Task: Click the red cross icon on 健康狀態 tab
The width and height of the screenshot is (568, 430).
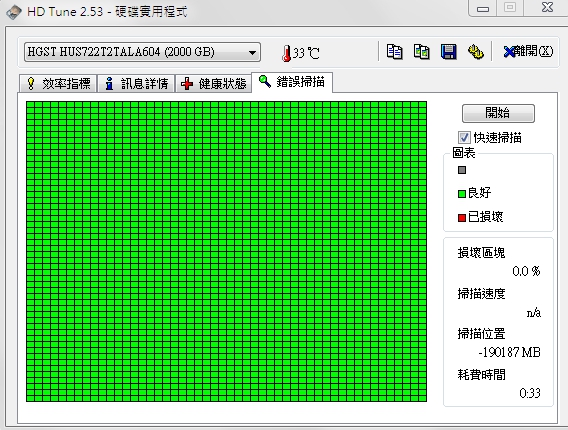Action: point(187,84)
